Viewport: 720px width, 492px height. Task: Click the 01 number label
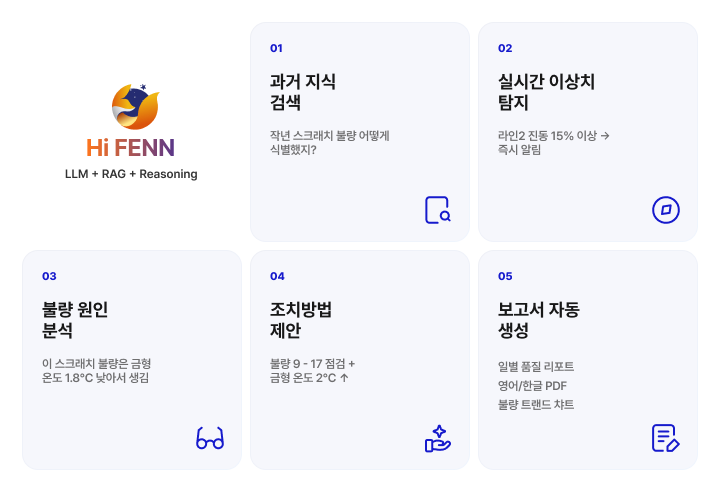(276, 48)
